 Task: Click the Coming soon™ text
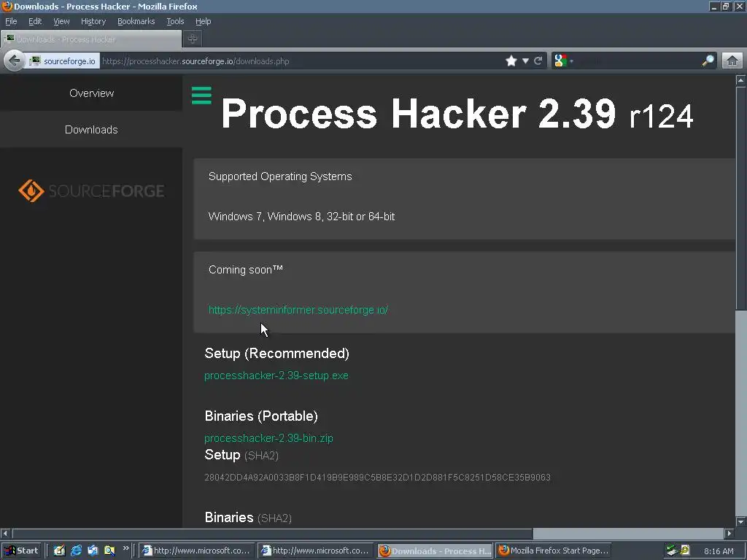click(x=246, y=270)
